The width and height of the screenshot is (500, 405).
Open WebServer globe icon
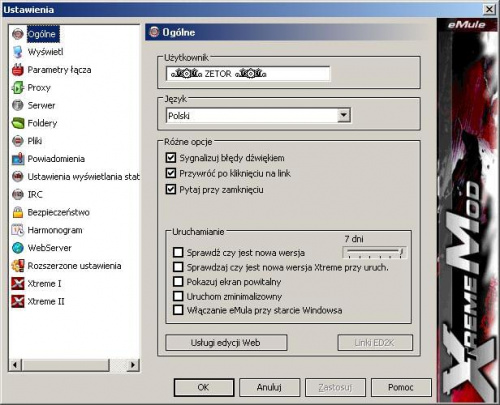[x=18, y=248]
